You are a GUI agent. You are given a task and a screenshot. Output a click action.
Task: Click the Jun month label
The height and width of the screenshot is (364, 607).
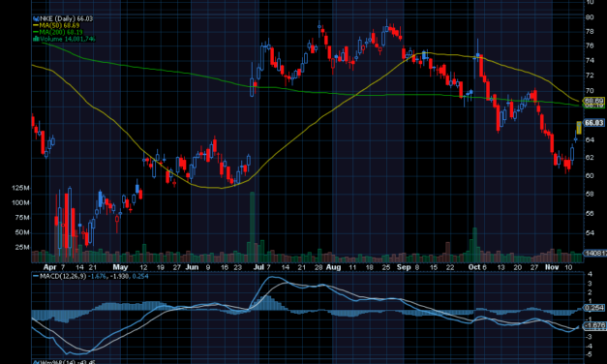pos(192,267)
